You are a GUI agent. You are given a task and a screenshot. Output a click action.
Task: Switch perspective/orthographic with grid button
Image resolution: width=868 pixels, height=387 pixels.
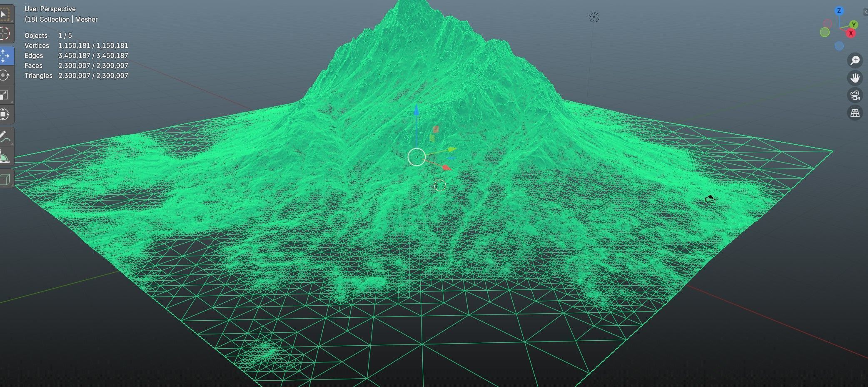(855, 113)
